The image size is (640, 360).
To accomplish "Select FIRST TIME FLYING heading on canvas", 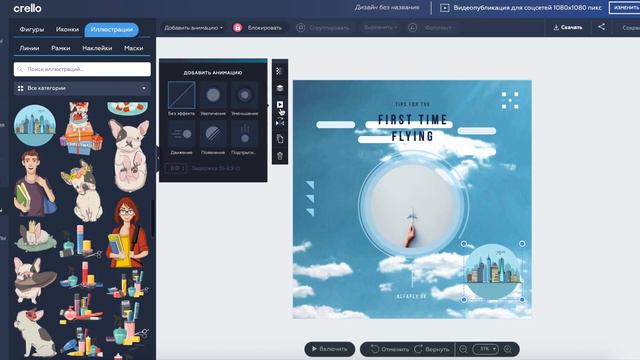I will point(413,128).
